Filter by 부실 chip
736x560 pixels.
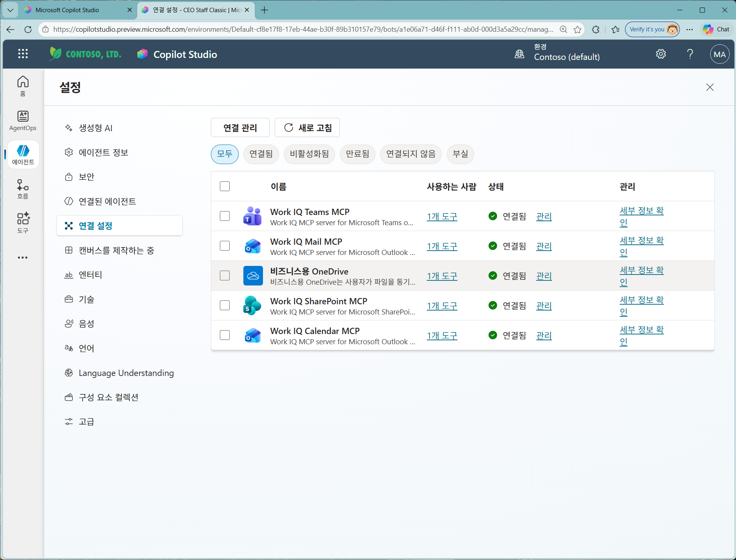pyautogui.click(x=460, y=154)
